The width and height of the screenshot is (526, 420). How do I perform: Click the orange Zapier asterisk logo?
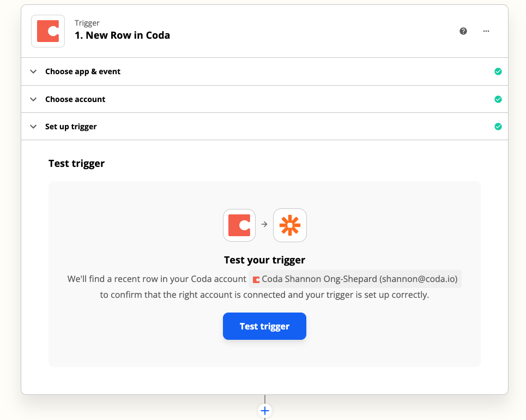290,225
